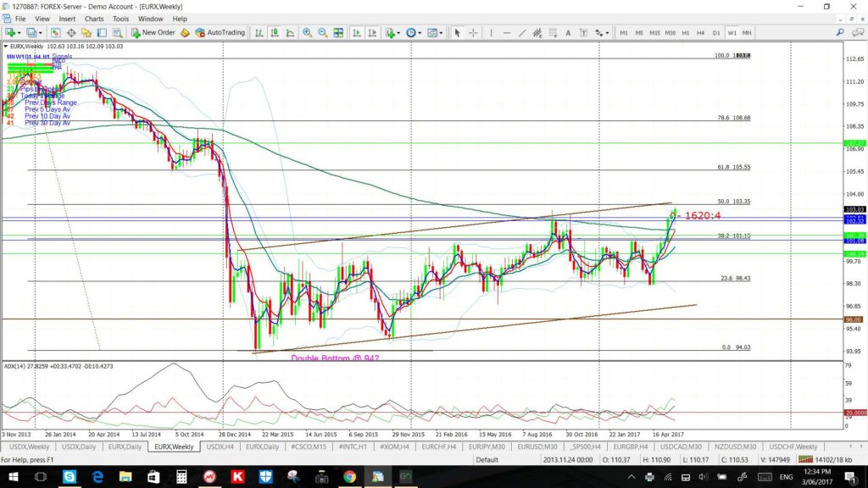Open Skype from the taskbar
This screenshot has width=868, height=488.
70,476
